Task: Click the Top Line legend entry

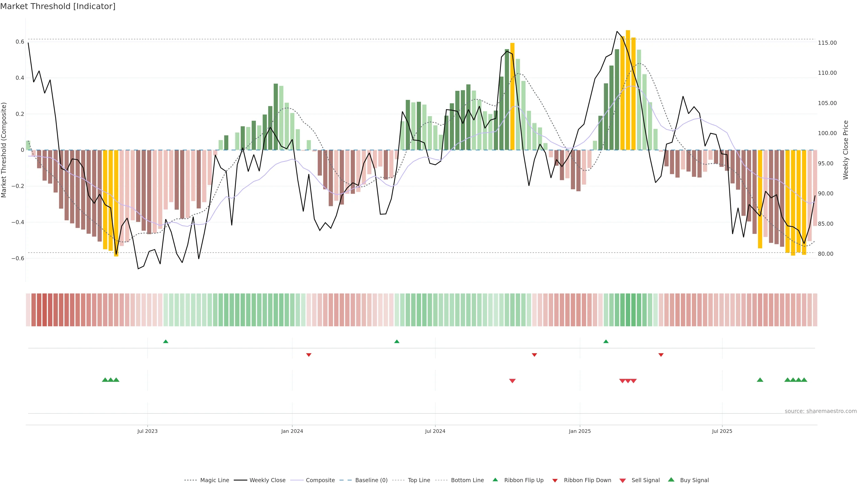Action: pos(419,480)
